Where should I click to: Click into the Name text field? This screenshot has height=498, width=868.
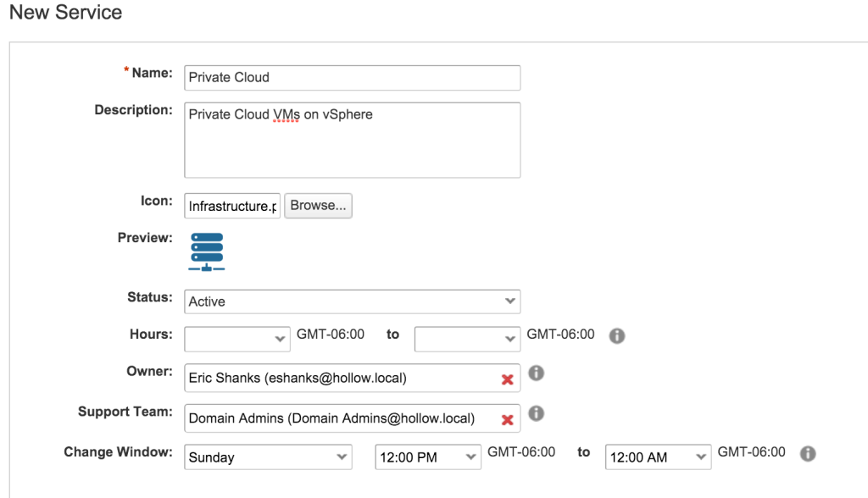[352, 77]
